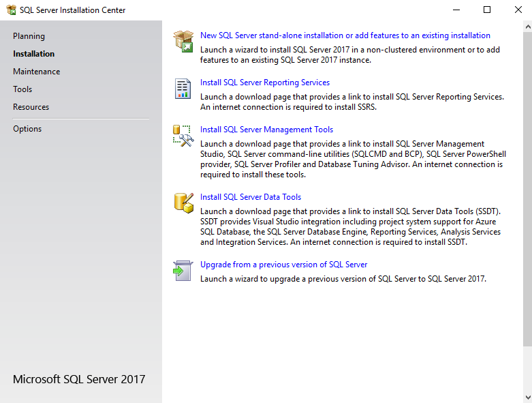Click 'Launch a wizard to upgrade' description text
532x403 pixels.
[x=343, y=279]
